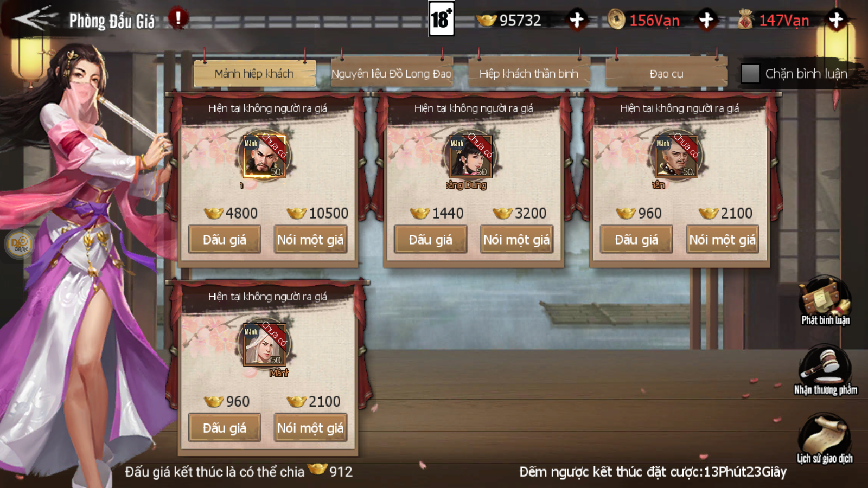Click the 18+ age rating badge

click(441, 19)
